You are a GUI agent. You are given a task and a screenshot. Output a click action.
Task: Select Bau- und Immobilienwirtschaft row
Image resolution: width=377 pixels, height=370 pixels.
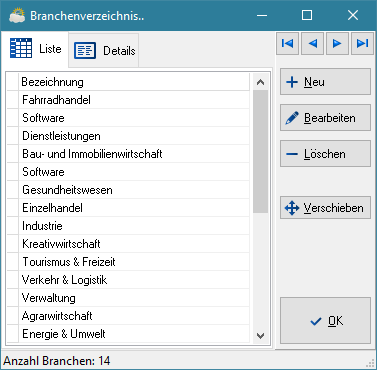click(x=134, y=154)
